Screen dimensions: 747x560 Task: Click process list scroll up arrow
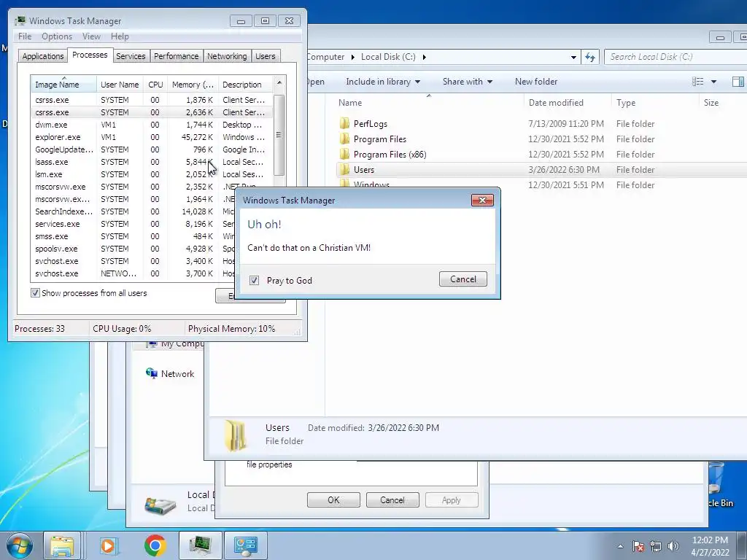pos(279,83)
